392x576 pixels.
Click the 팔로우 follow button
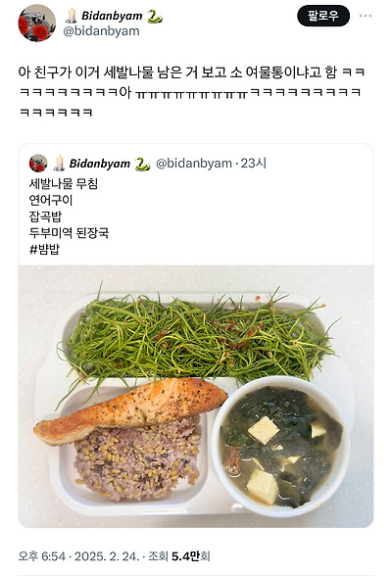323,16
